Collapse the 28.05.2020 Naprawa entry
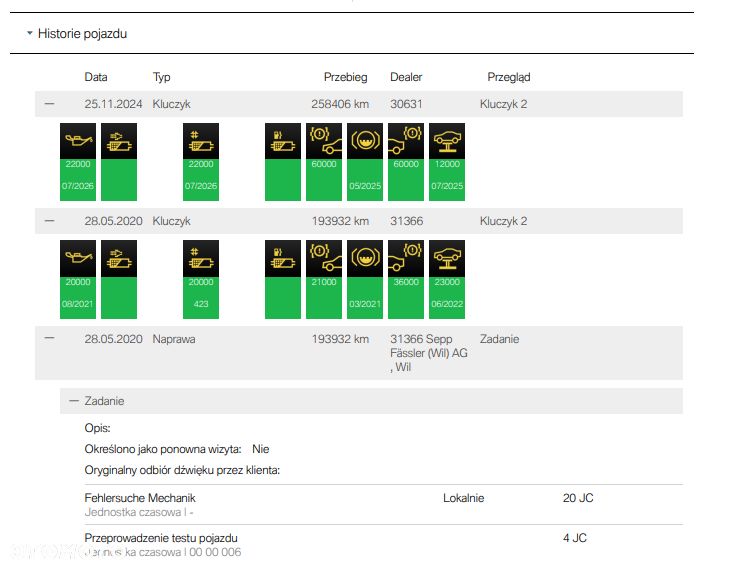Viewport: 730px width, 569px height. [49, 338]
